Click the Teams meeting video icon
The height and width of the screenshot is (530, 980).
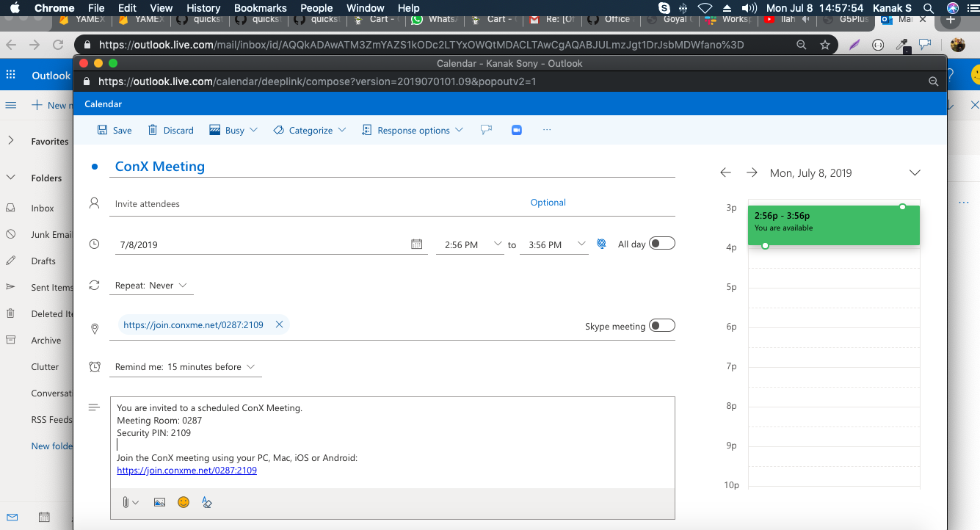(x=516, y=129)
